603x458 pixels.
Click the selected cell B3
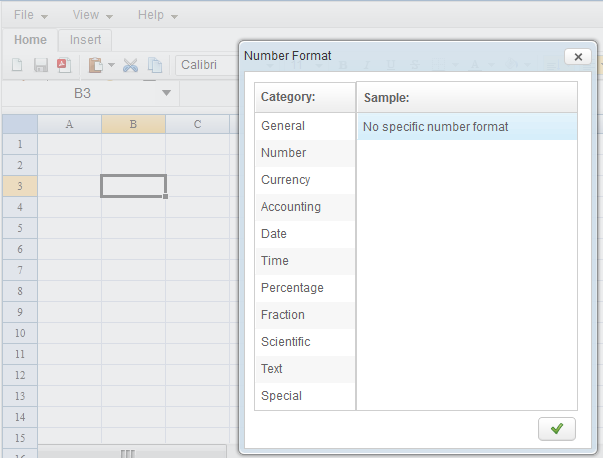tap(133, 186)
